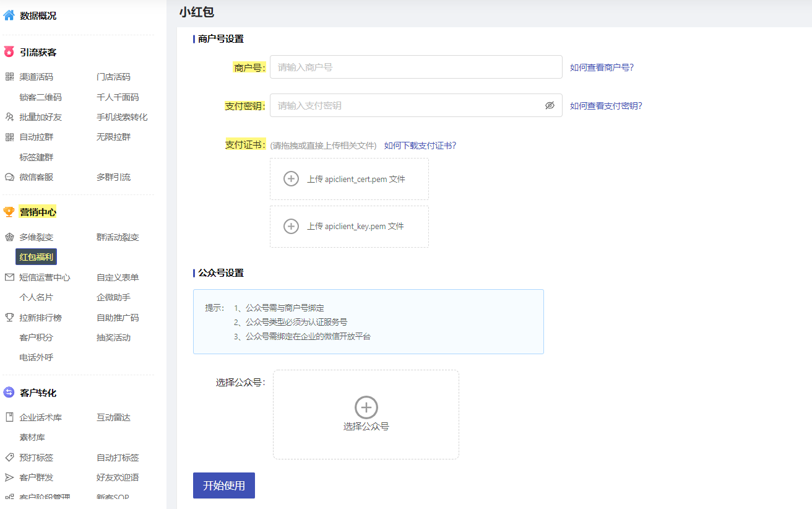Click the QR code icon beside 渠道活码

pyautogui.click(x=9, y=77)
